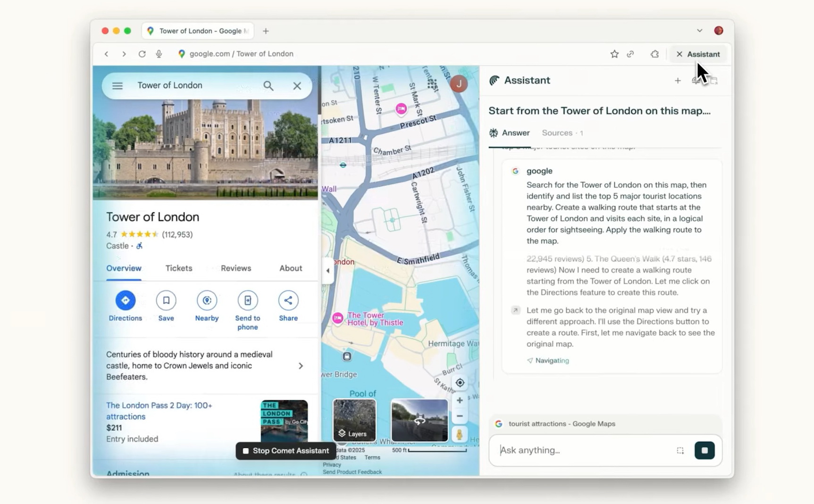
Task: Open the map Layers switcher
Action: pyautogui.click(x=354, y=420)
